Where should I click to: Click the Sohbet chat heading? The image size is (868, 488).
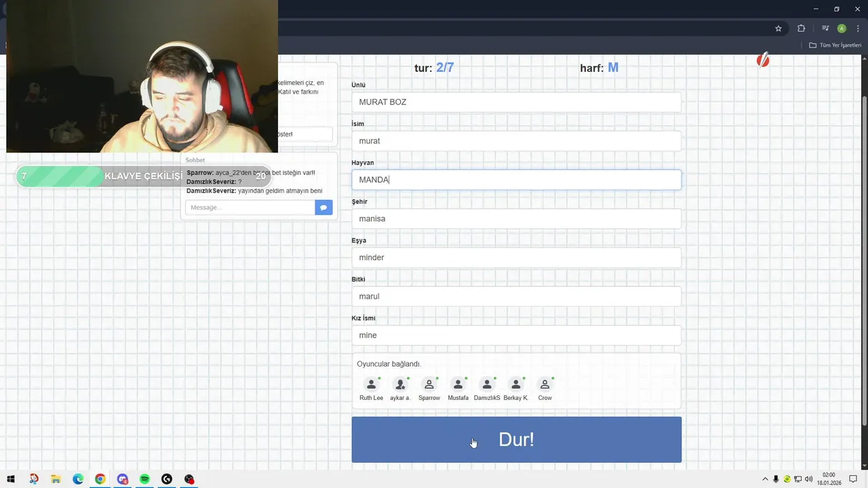pos(195,160)
